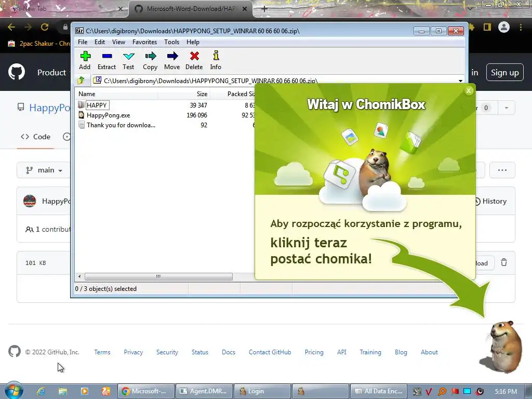Open the Windows Media Player taskbar icon
The image size is (532, 399).
85,391
